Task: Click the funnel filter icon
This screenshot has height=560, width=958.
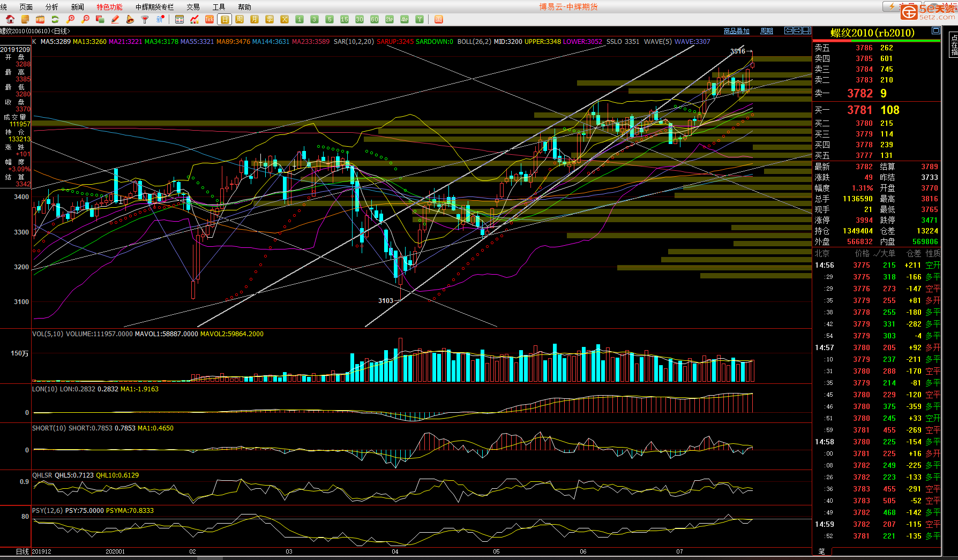Action: pyautogui.click(x=145, y=19)
